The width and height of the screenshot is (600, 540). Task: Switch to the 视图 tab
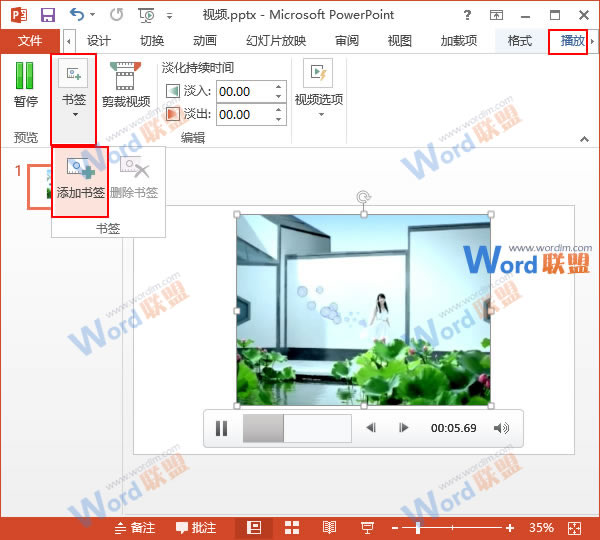[x=399, y=41]
